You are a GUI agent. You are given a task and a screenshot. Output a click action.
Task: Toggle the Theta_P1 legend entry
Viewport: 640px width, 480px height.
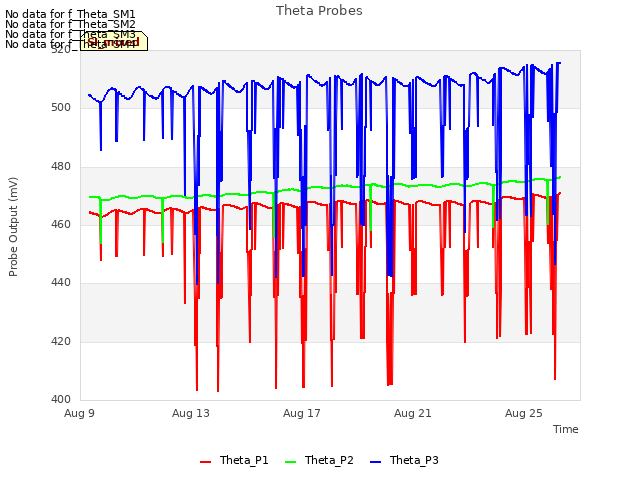pos(234,460)
